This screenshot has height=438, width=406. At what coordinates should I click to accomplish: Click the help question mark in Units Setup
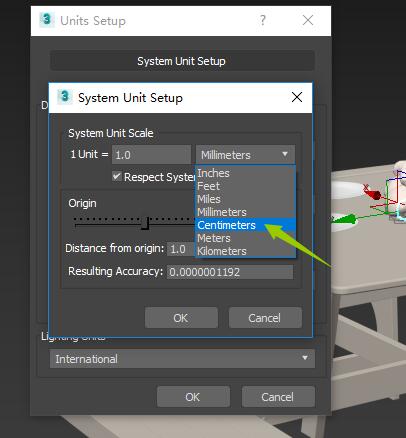pyautogui.click(x=263, y=20)
